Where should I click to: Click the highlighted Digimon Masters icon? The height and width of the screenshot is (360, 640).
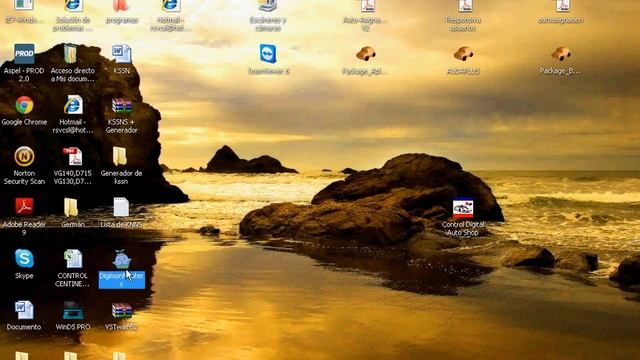click(x=122, y=259)
